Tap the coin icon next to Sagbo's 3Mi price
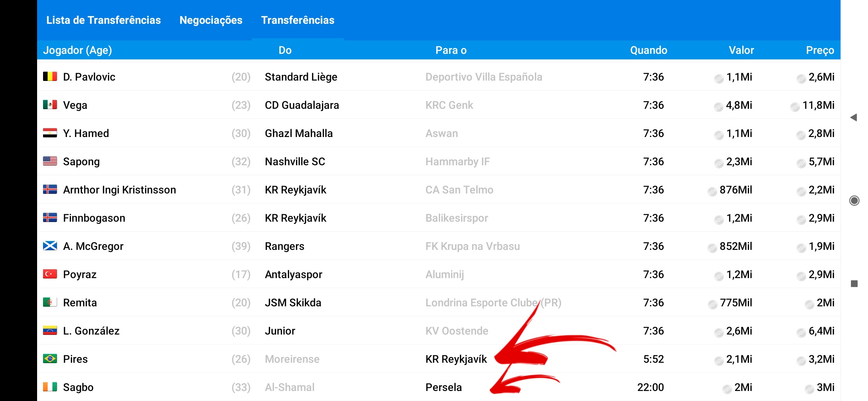Viewport: 868px width, 401px height. tap(809, 389)
